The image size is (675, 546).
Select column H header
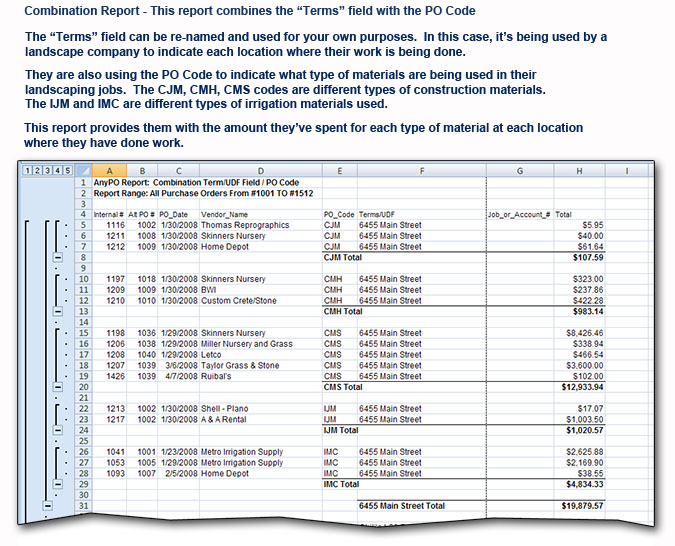[579, 171]
